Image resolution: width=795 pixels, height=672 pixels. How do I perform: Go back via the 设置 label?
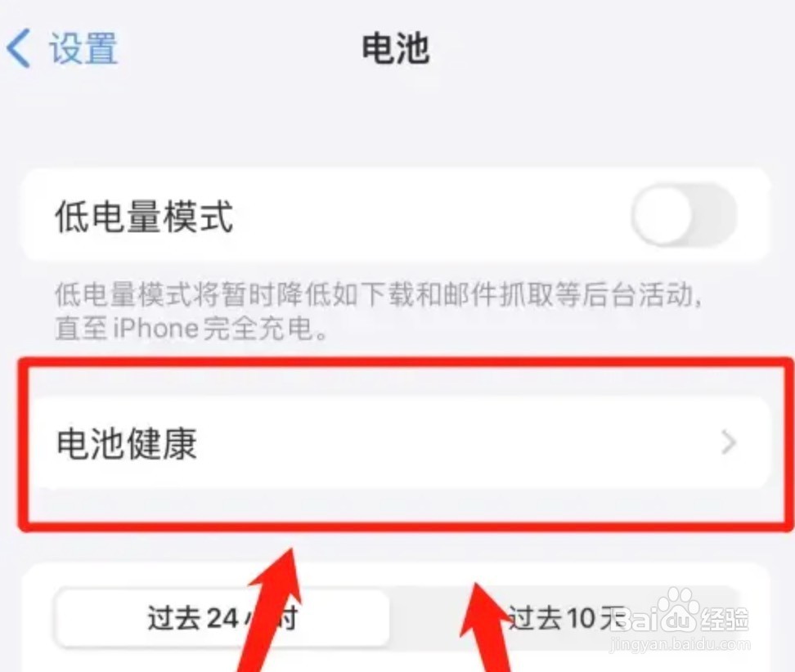coord(83,48)
